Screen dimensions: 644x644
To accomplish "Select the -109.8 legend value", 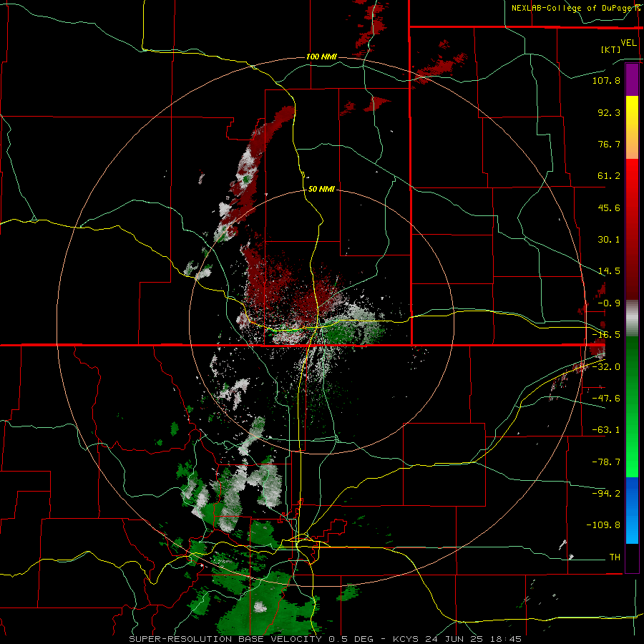I will click(603, 525).
